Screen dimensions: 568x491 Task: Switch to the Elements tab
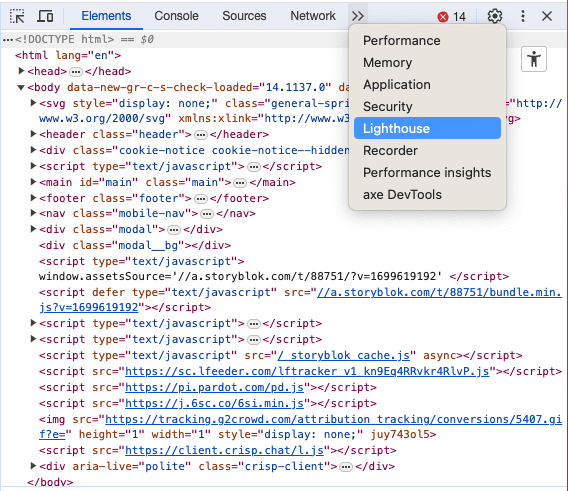(106, 16)
